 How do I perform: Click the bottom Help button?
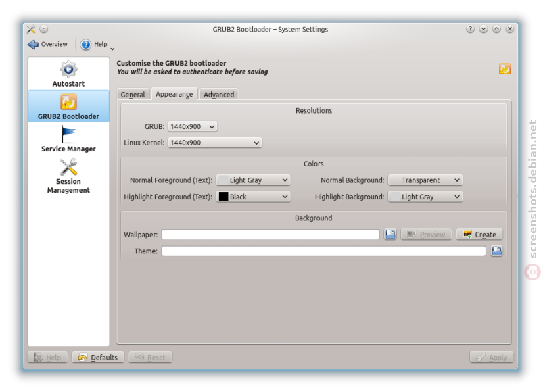[x=47, y=357]
